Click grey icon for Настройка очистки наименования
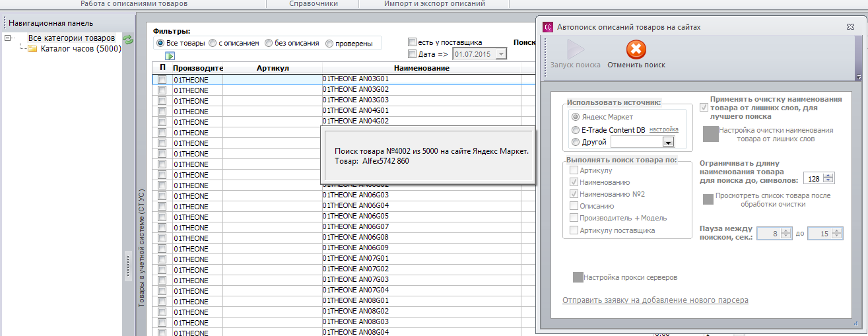This screenshot has height=336, width=868. point(710,134)
